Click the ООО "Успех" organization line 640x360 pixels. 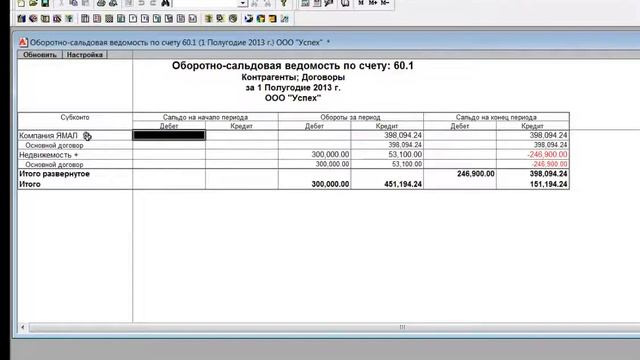pyautogui.click(x=293, y=98)
